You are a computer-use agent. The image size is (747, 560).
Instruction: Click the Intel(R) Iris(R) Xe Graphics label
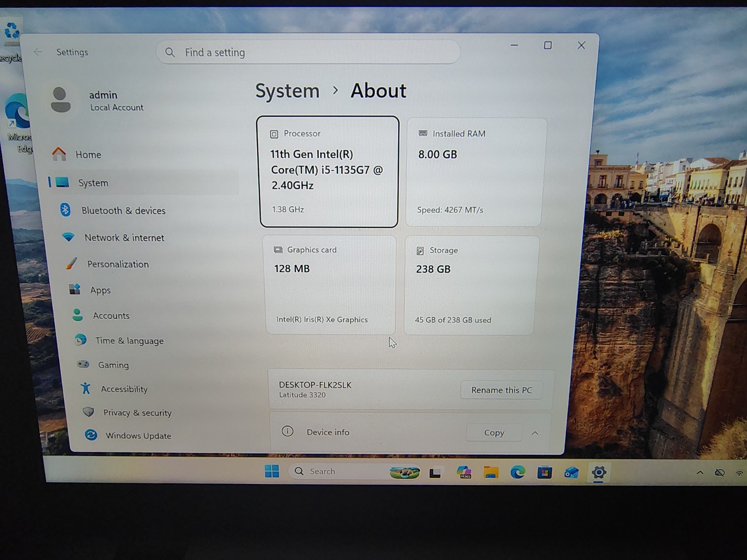[322, 320]
